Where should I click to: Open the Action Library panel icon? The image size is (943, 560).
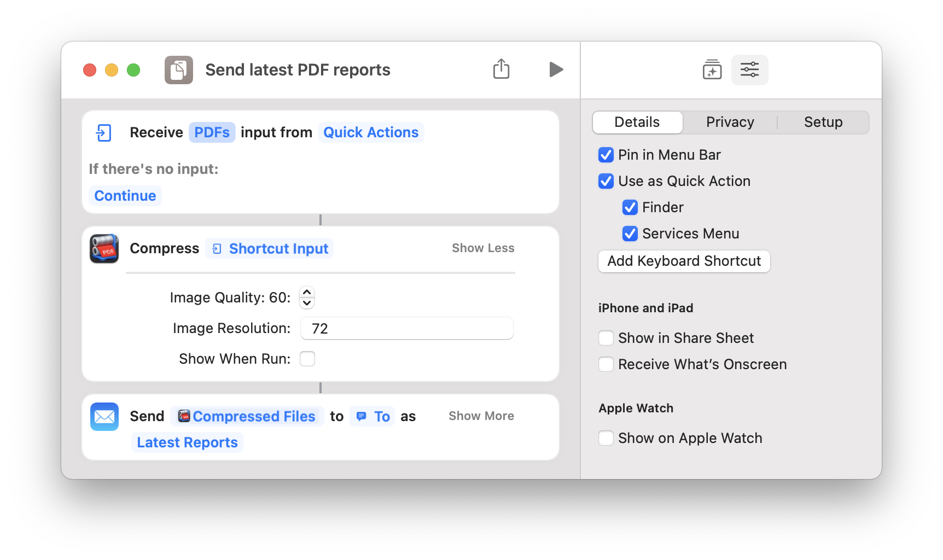pyautogui.click(x=712, y=70)
